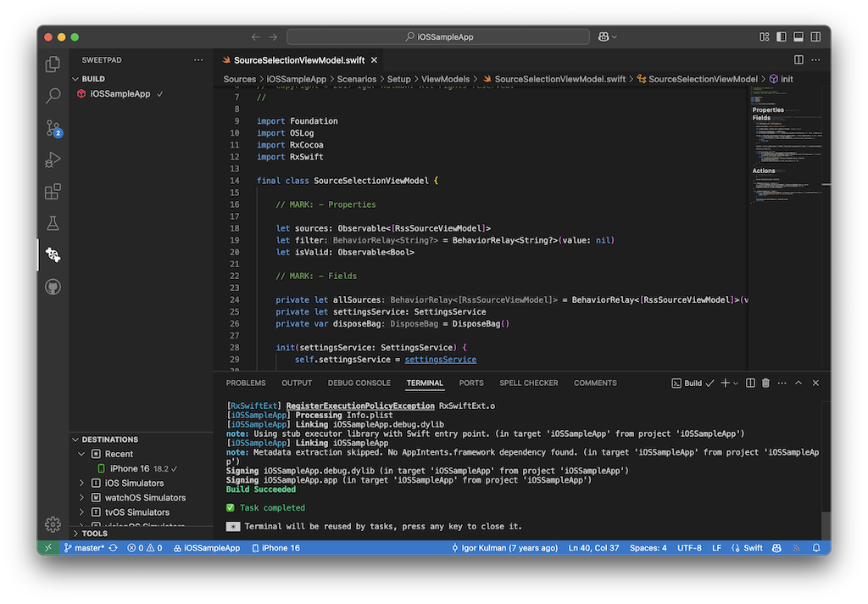Open the new terminal launch profile dropdown

(736, 383)
